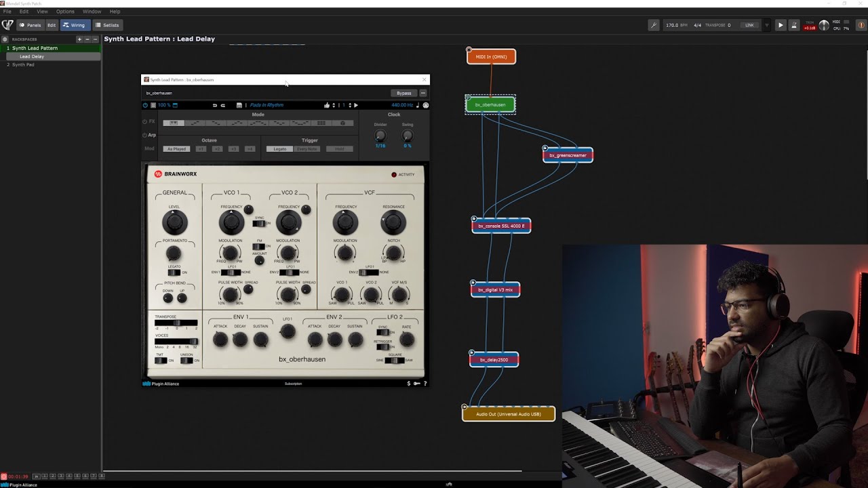Switch to the Panels view
The image size is (868, 488).
click(30, 25)
